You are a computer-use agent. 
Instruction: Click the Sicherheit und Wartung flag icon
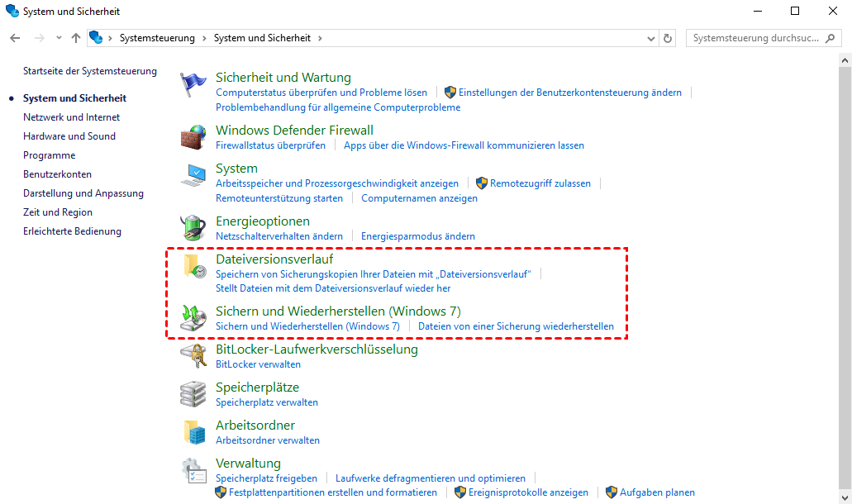point(193,84)
